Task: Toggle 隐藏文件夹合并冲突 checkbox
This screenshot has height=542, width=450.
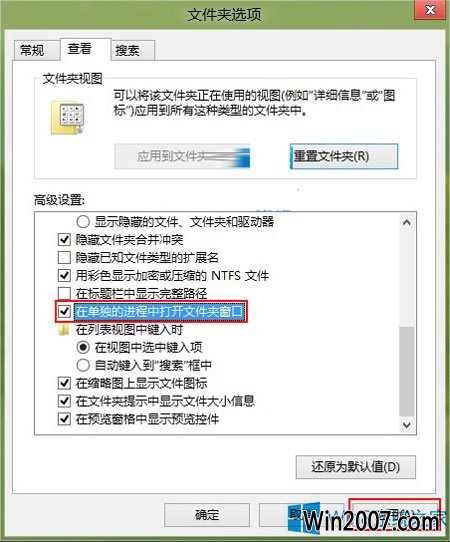Action: 64,240
